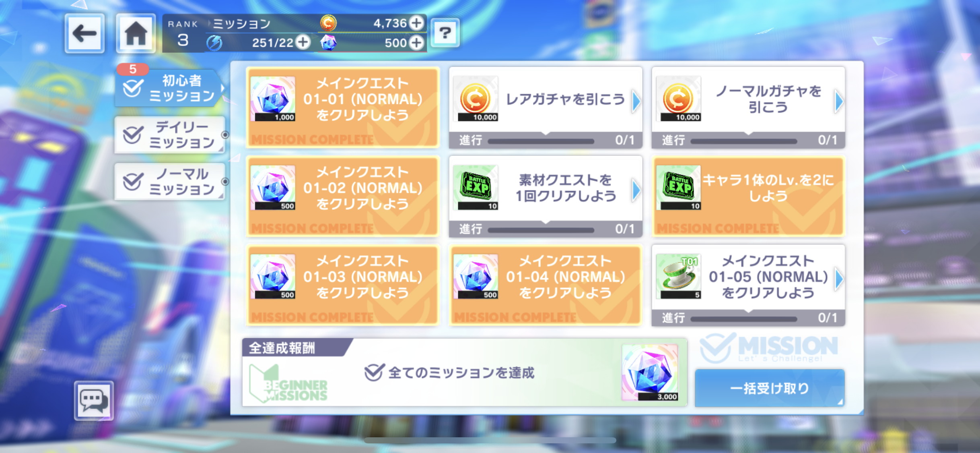
Task: Switch to ノーマルミッション tab
Action: coord(169,182)
